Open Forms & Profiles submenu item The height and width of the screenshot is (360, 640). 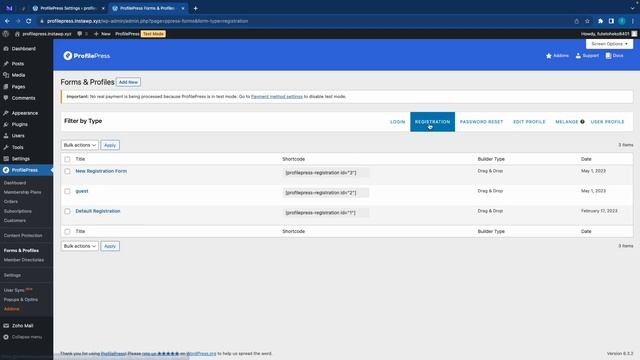21,251
